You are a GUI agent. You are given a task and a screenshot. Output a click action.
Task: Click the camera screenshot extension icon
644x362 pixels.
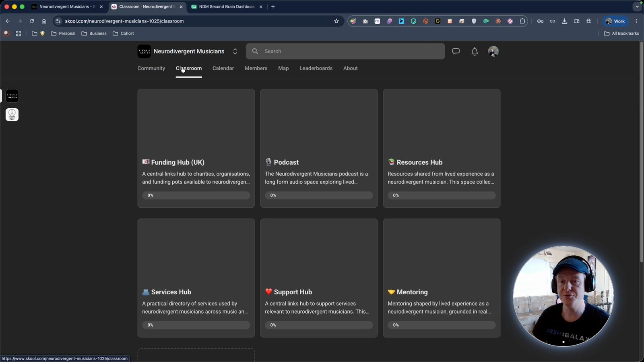(365, 21)
